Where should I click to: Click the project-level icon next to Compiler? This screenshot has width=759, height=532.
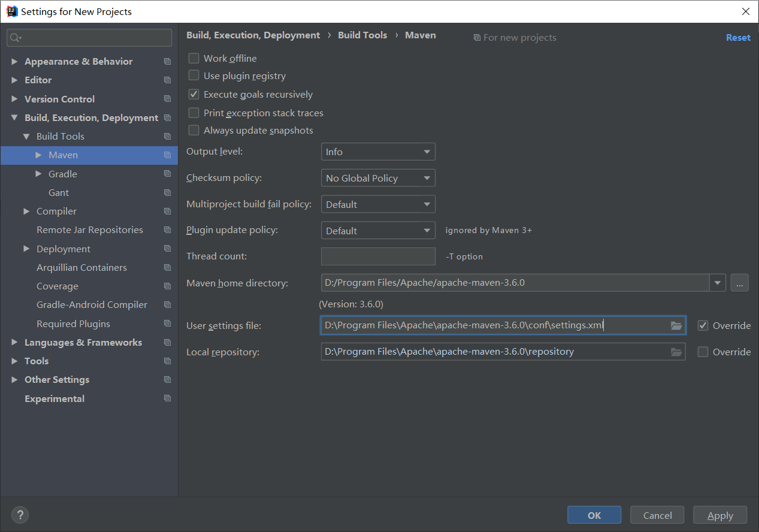pos(167,211)
